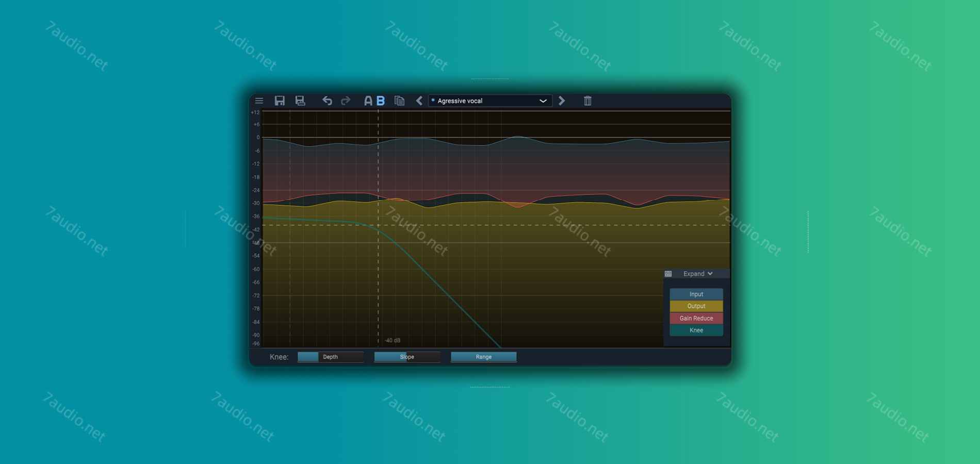The width and height of the screenshot is (980, 464).
Task: Click the -40 dB threshold label
Action: [x=393, y=340]
